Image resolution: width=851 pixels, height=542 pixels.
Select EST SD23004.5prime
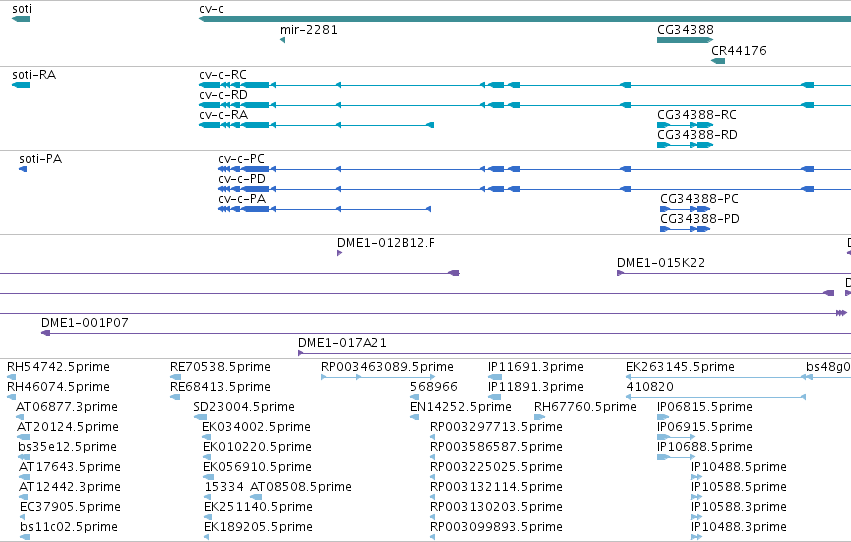(x=244, y=407)
